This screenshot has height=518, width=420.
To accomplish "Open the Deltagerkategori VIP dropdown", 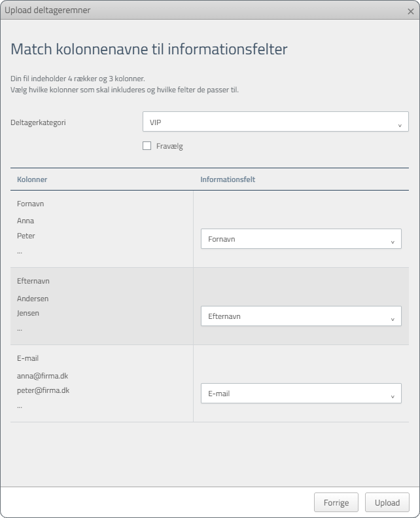I will pyautogui.click(x=275, y=122).
